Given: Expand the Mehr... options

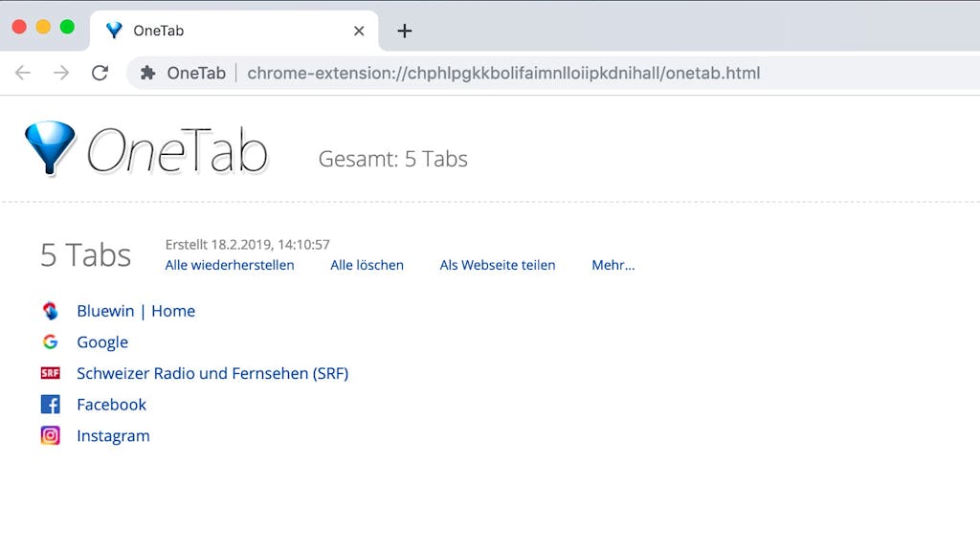Looking at the screenshot, I should tap(613, 265).
